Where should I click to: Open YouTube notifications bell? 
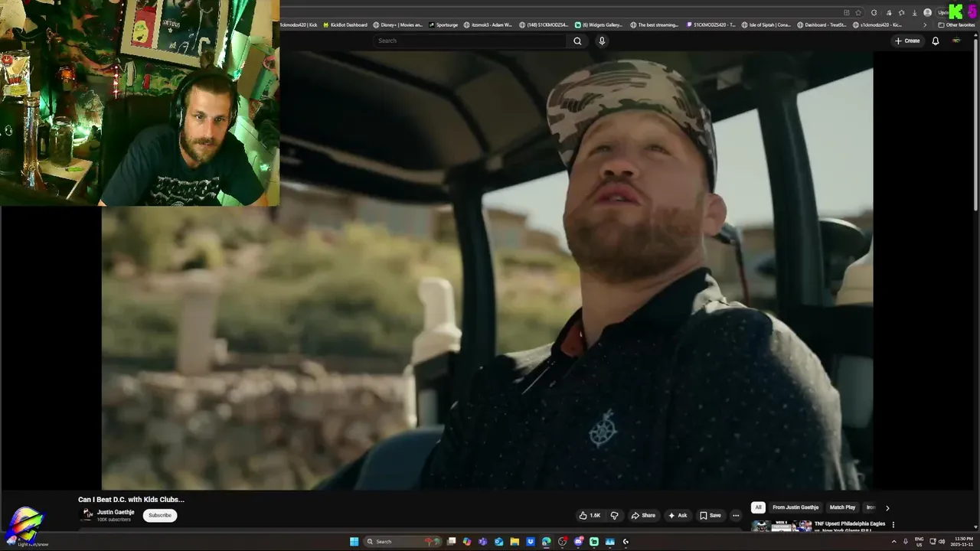pyautogui.click(x=935, y=41)
